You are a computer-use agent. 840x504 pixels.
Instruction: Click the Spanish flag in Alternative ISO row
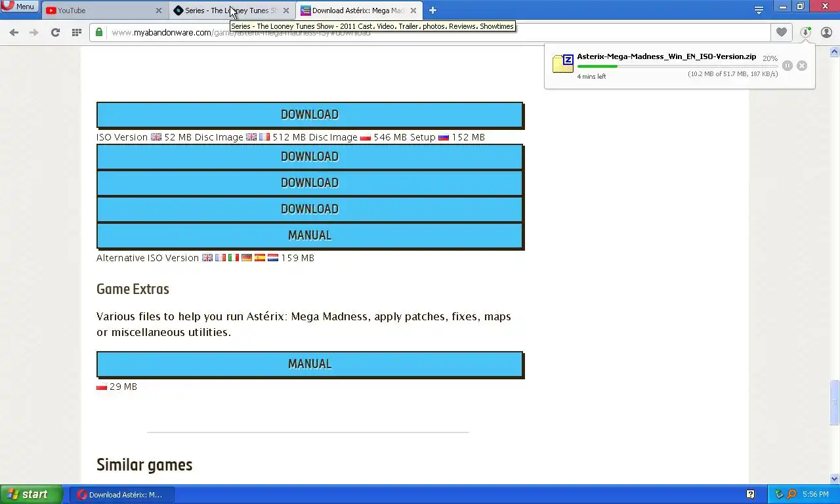[x=260, y=258]
